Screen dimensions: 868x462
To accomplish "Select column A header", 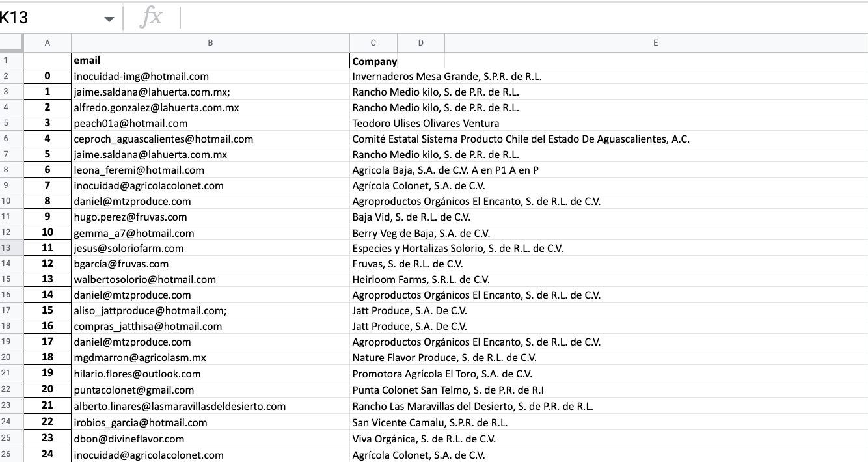I will pos(47,43).
